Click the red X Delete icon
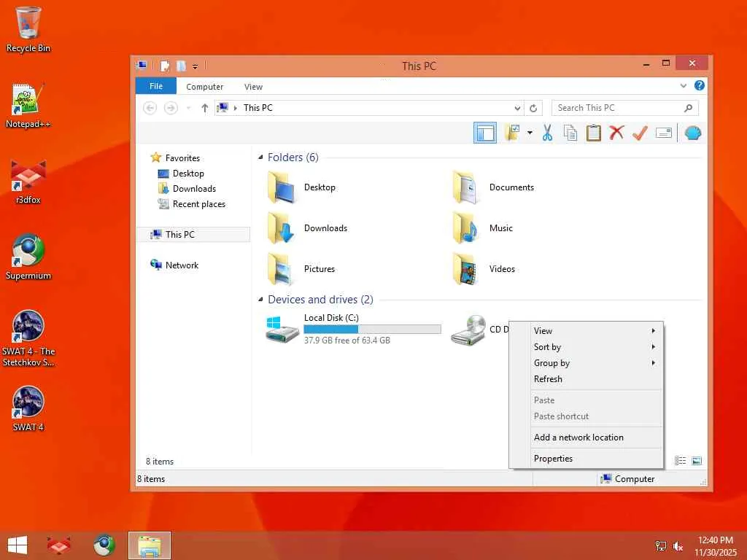The image size is (747, 560). pyautogui.click(x=616, y=133)
